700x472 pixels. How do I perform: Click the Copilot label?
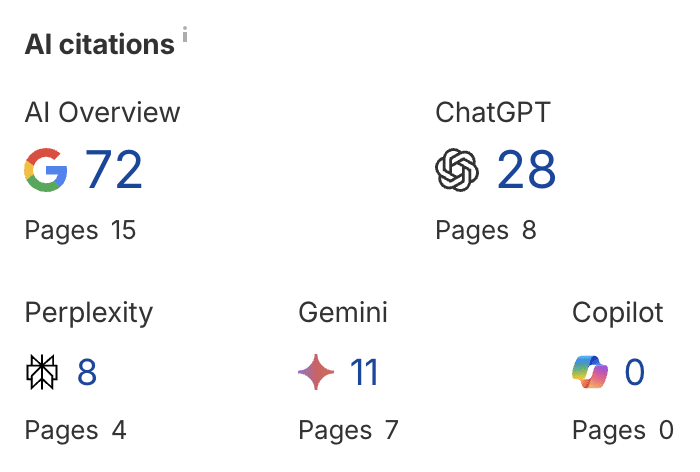pos(618,313)
